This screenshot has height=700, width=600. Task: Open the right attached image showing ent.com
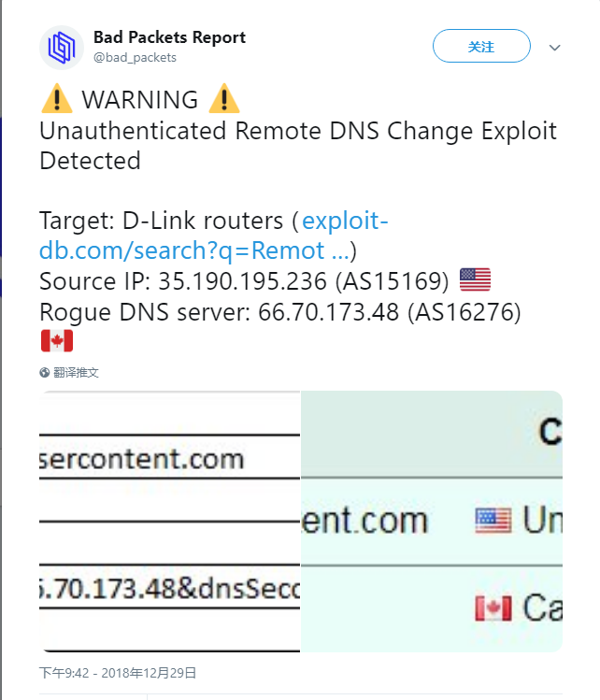pyautogui.click(x=431, y=521)
